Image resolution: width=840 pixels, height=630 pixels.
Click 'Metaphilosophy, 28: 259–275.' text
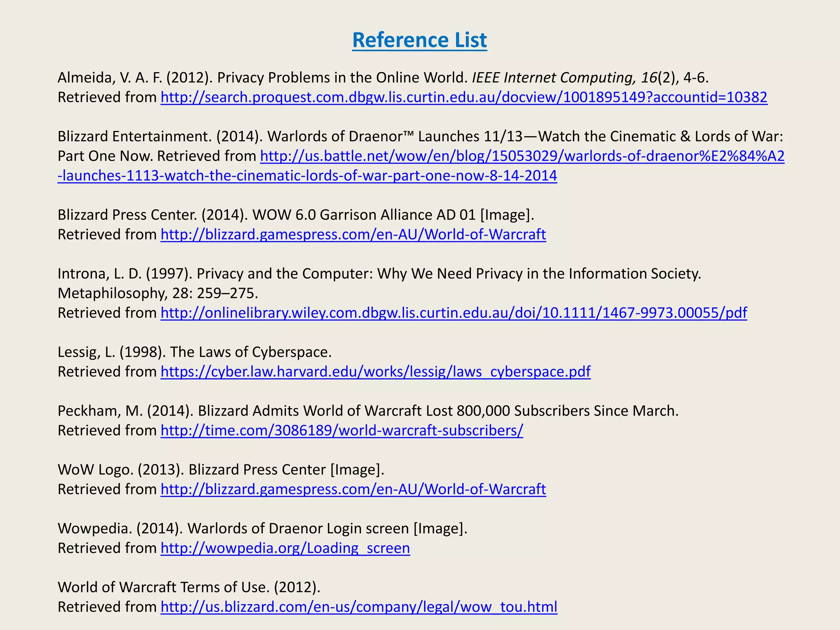pos(158,293)
